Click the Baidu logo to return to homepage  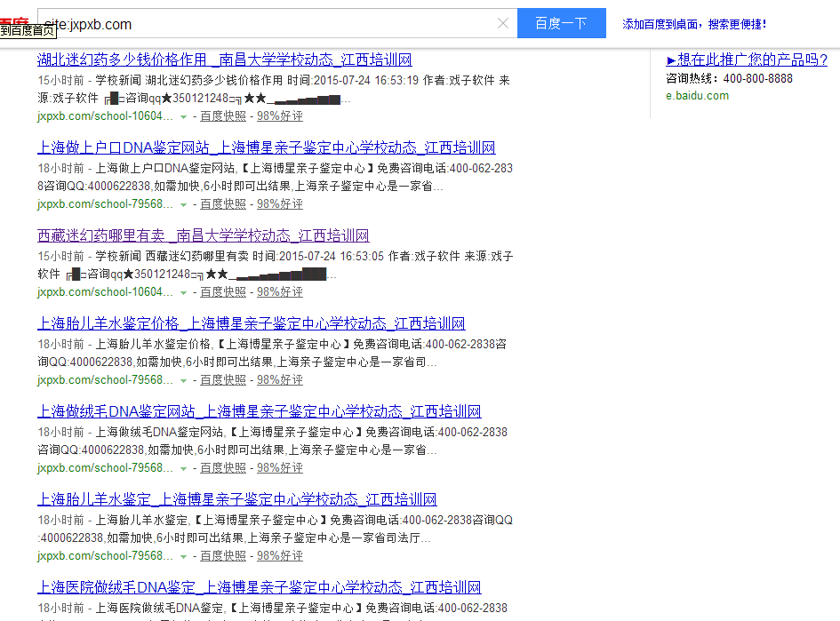16,20
